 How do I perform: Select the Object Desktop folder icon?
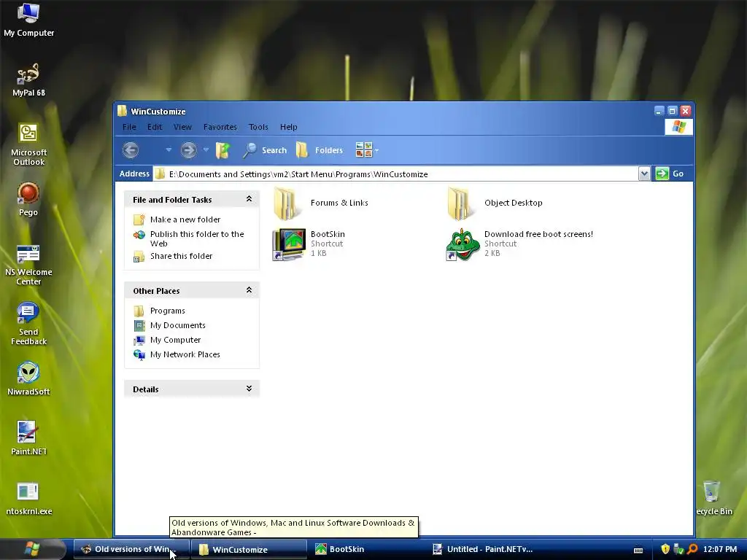coord(461,203)
